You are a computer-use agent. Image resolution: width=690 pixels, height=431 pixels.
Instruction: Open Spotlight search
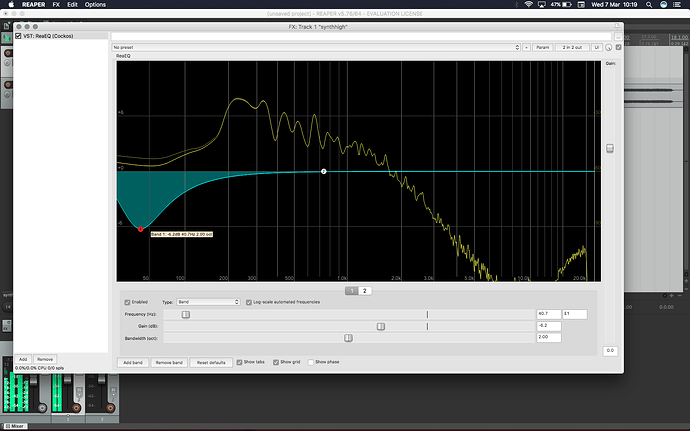(x=649, y=4)
